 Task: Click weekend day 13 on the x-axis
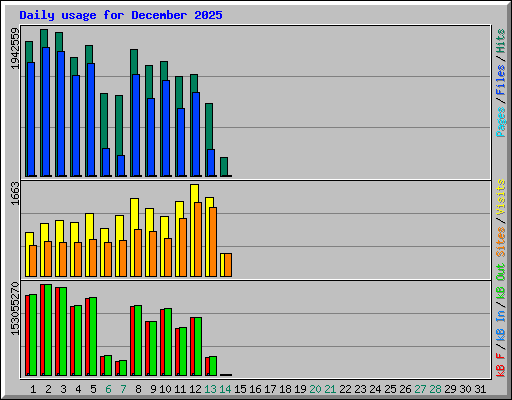pyautogui.click(x=210, y=389)
